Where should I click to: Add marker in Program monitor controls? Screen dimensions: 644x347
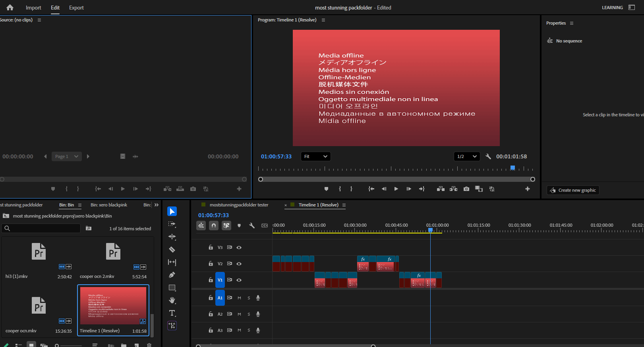point(326,189)
